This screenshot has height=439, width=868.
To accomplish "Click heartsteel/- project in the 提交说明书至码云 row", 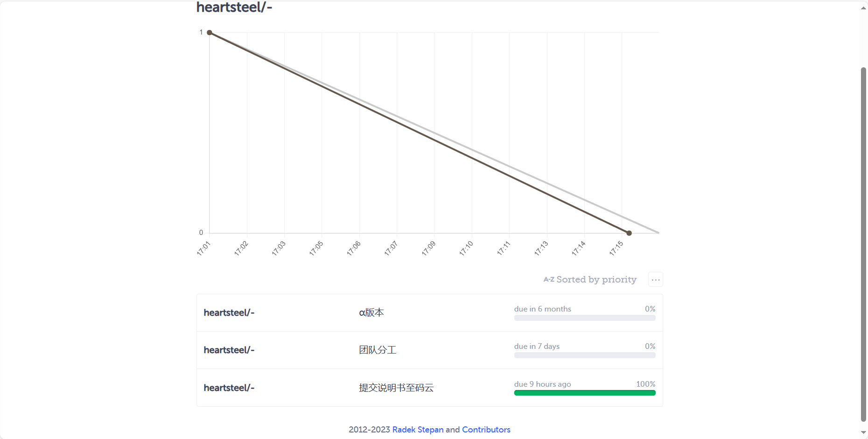I will tap(229, 388).
